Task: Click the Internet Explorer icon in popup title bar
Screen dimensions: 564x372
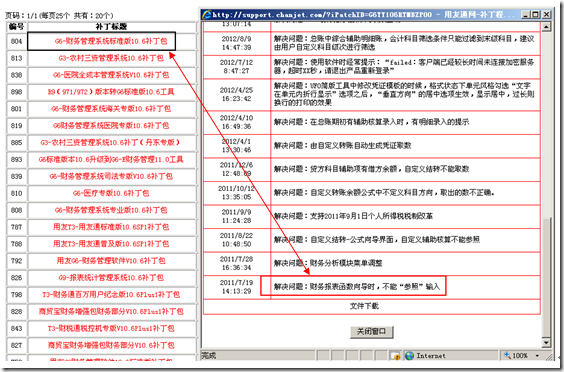Action: point(206,15)
